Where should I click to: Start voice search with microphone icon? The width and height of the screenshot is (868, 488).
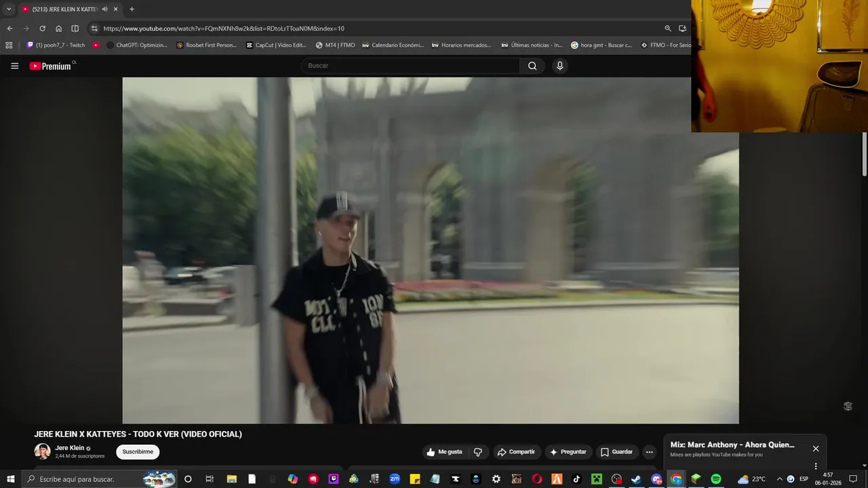tap(559, 66)
